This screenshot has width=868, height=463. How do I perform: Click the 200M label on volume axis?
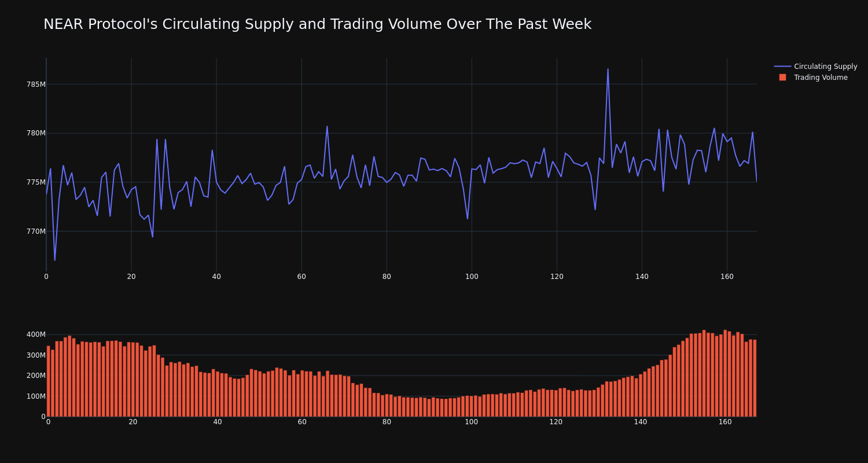click(35, 376)
